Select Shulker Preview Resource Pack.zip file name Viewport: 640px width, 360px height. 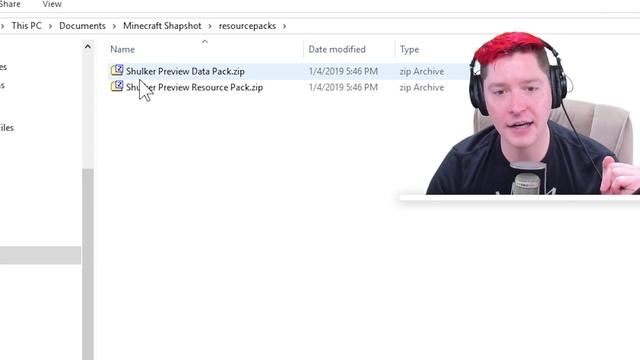tap(194, 87)
